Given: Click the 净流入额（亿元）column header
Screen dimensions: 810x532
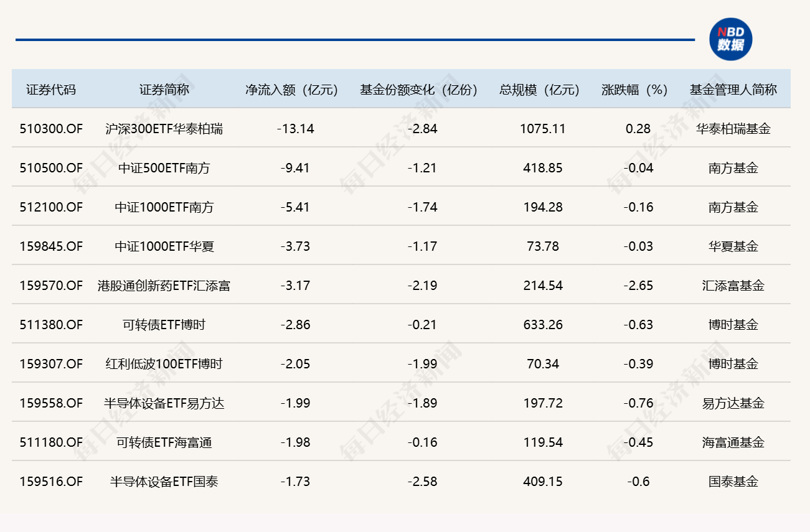Looking at the screenshot, I should click(291, 90).
